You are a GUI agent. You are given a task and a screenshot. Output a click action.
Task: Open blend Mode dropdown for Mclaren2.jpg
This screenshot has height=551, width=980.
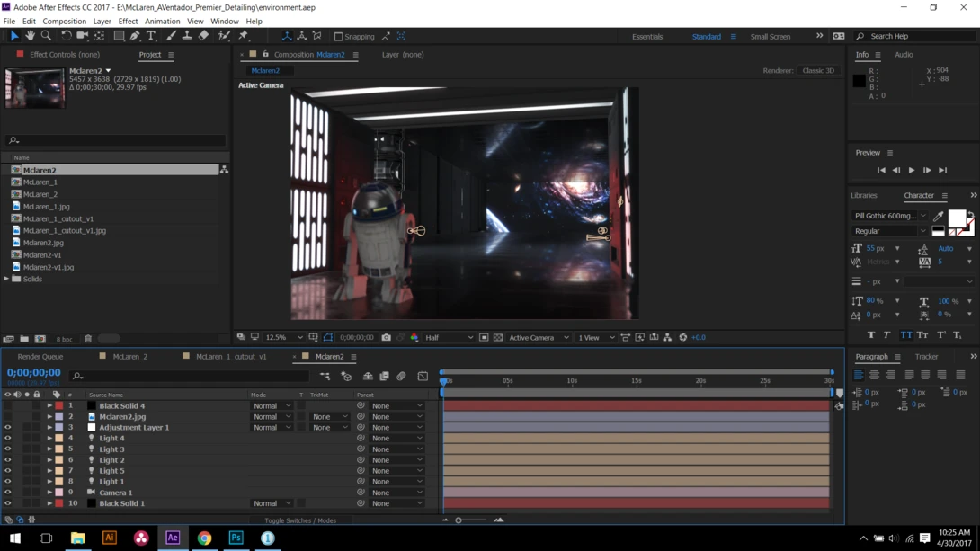click(x=272, y=417)
